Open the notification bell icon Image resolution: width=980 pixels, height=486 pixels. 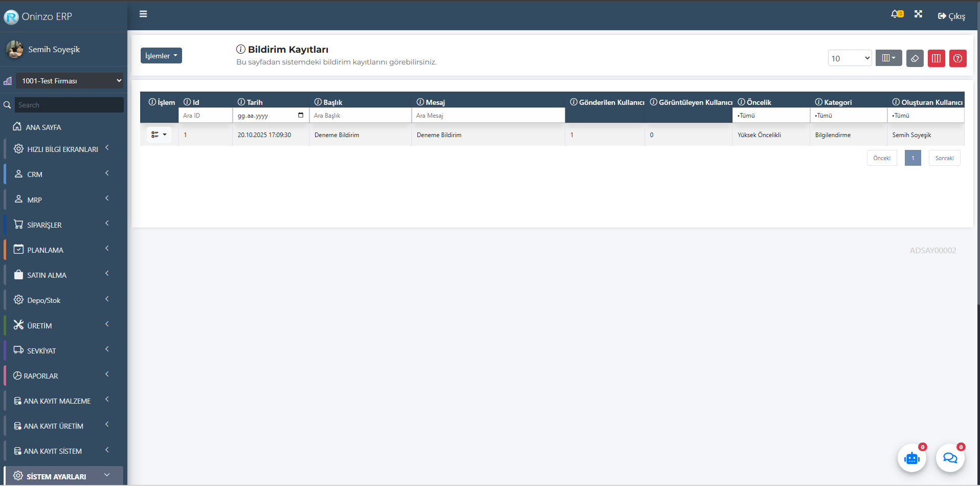click(896, 14)
